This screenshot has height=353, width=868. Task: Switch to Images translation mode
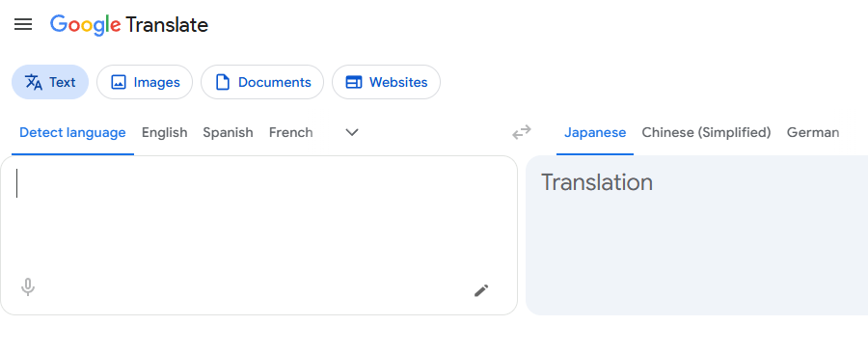(x=145, y=82)
